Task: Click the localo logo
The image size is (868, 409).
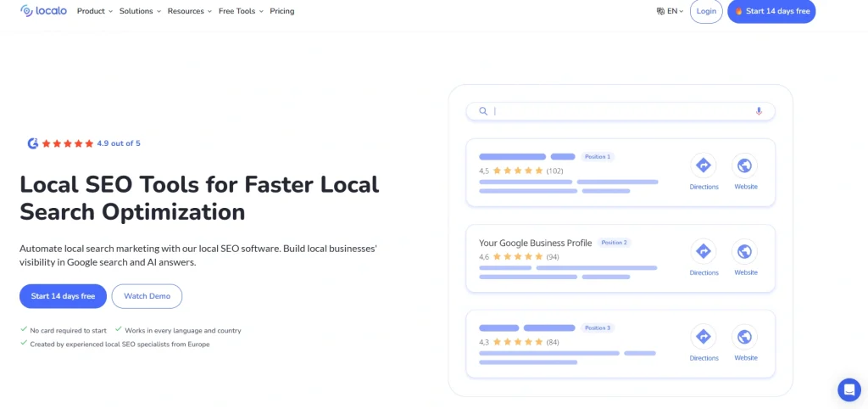Action: (x=43, y=10)
